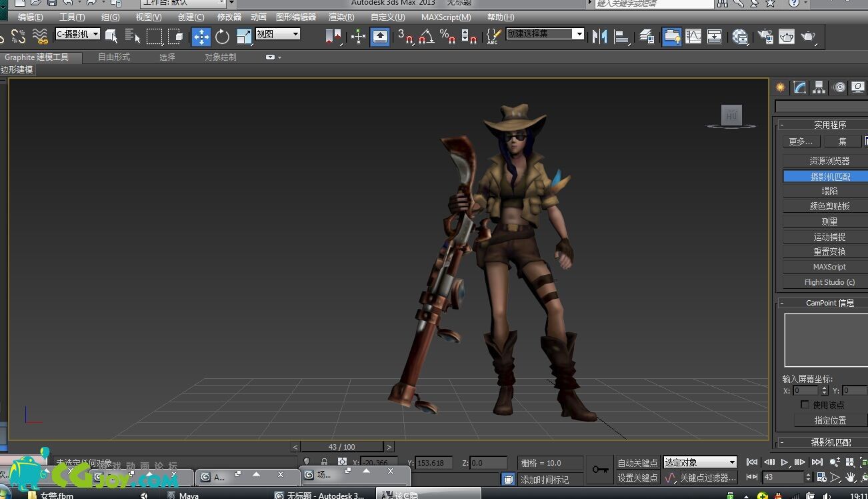Open the 编辑(E) menu
Screen dimensions: 868x499
point(30,17)
